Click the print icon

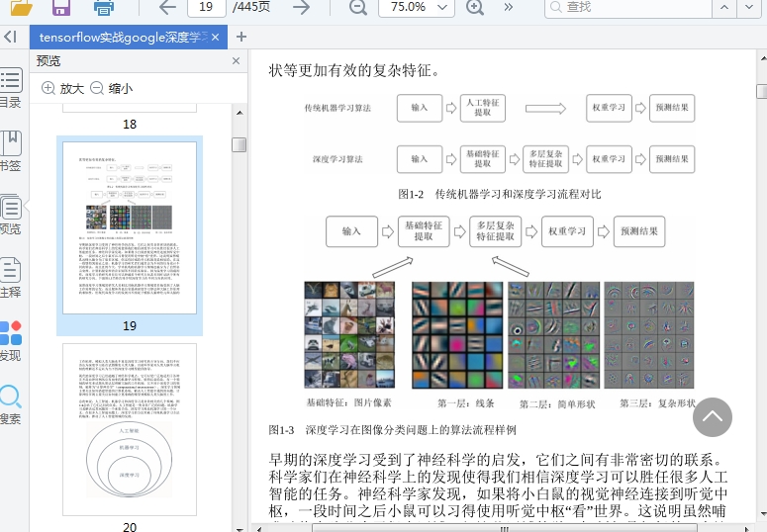(104, 7)
